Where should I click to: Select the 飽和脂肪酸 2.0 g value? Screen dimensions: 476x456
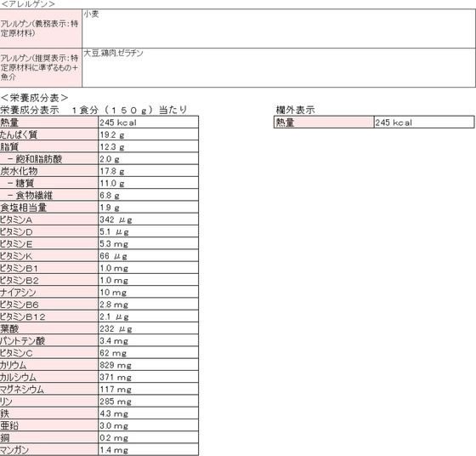coord(149,158)
